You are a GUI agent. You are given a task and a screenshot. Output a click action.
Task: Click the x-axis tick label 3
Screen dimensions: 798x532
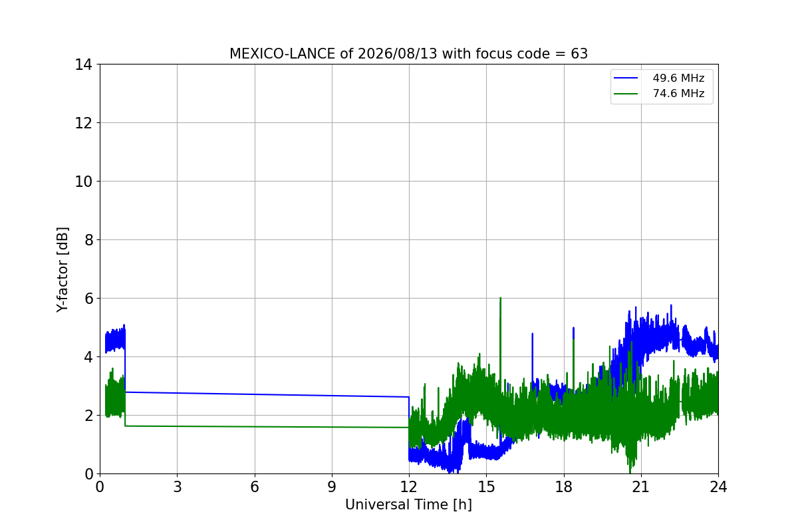pyautogui.click(x=177, y=487)
